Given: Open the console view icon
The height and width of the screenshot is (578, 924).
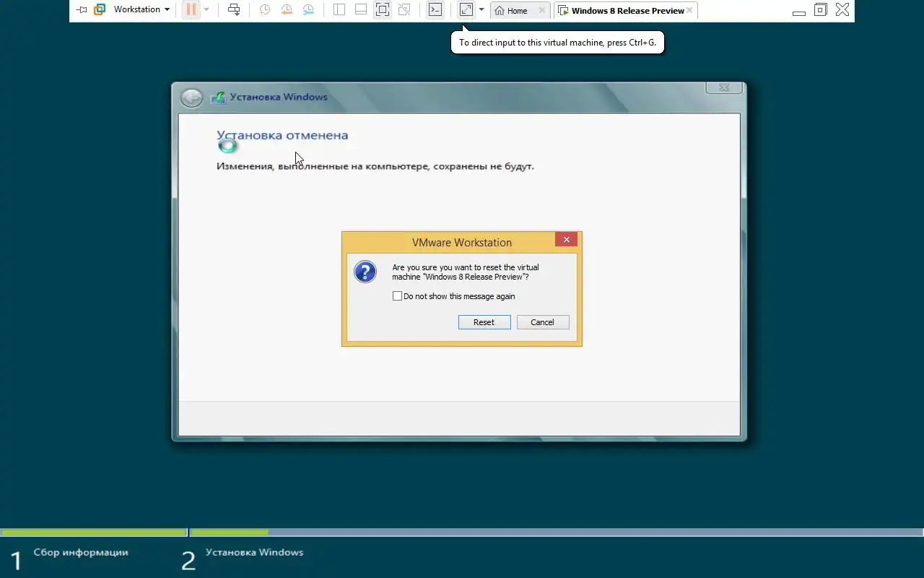Looking at the screenshot, I should coord(435,10).
